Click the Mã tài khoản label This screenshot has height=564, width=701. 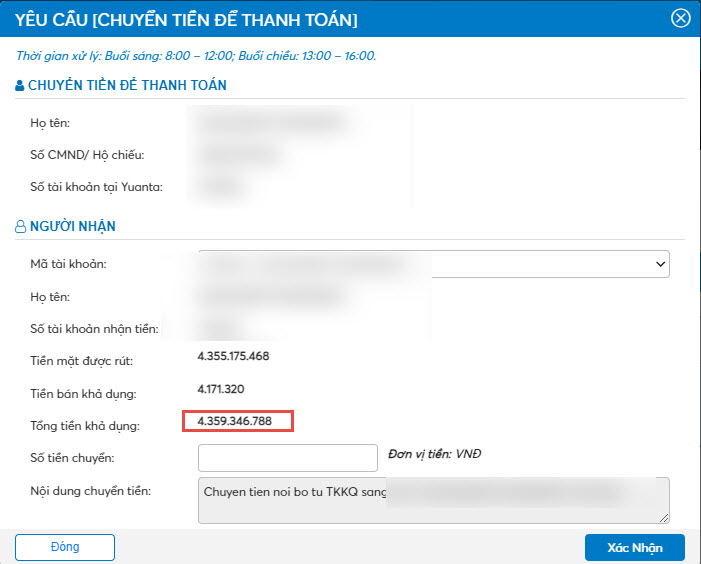(x=68, y=264)
